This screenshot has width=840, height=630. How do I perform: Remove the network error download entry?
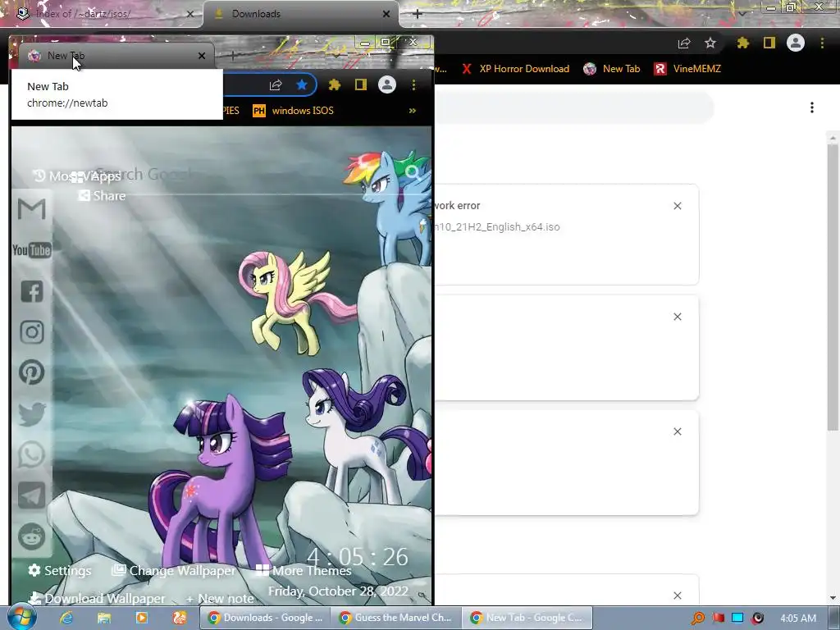pyautogui.click(x=677, y=206)
